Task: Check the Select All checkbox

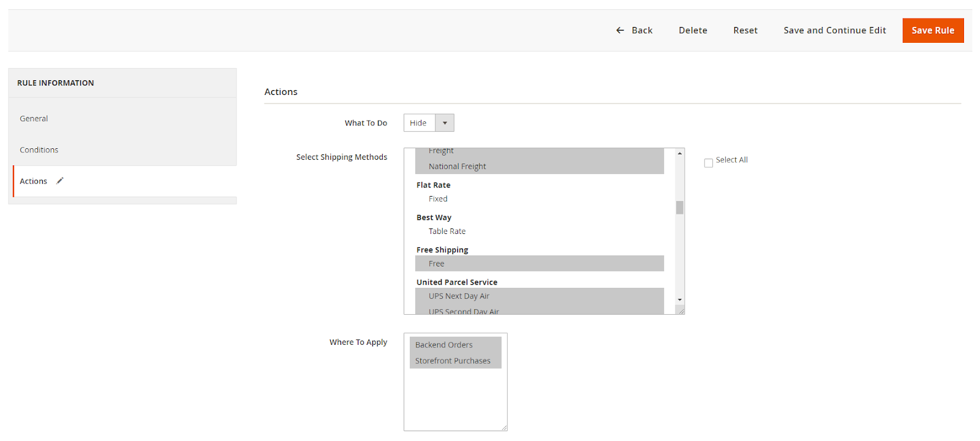Action: coord(709,163)
